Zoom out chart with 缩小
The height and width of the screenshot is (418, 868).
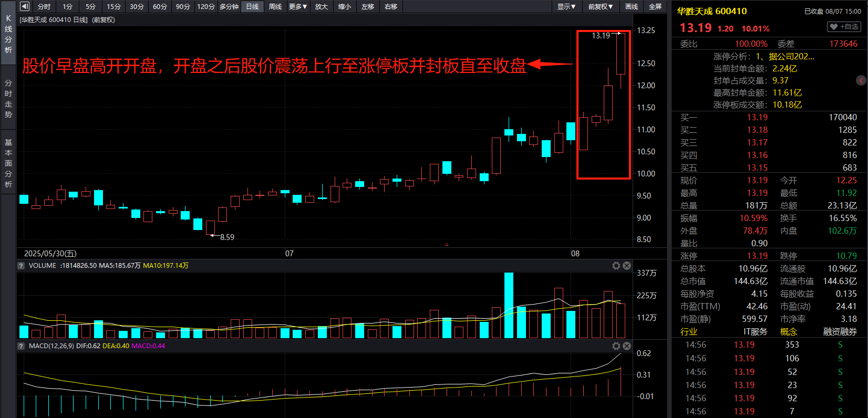345,7
